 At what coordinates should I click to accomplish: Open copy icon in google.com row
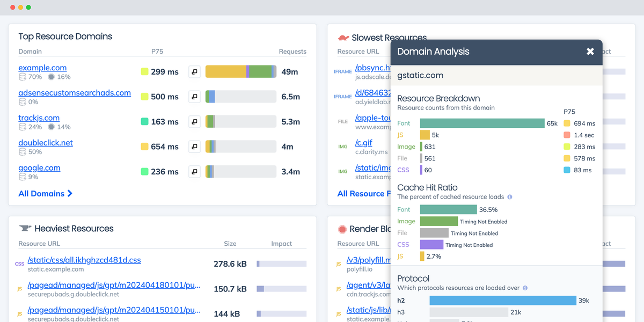click(194, 172)
